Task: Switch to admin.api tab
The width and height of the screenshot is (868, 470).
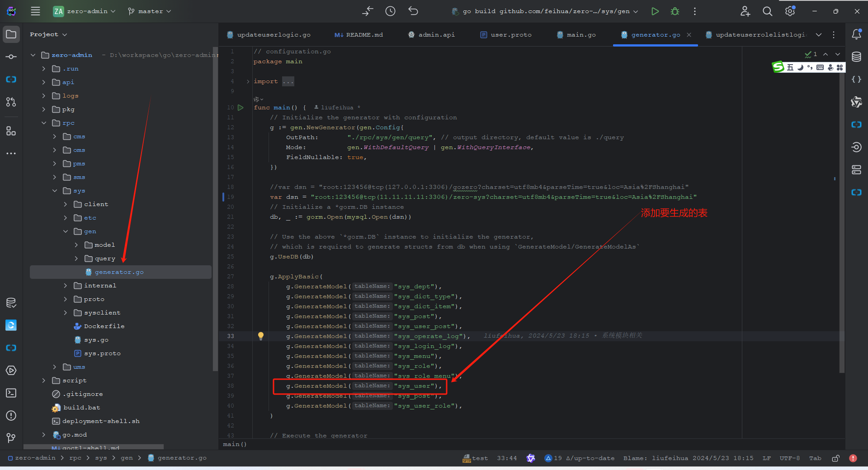Action: (x=431, y=35)
